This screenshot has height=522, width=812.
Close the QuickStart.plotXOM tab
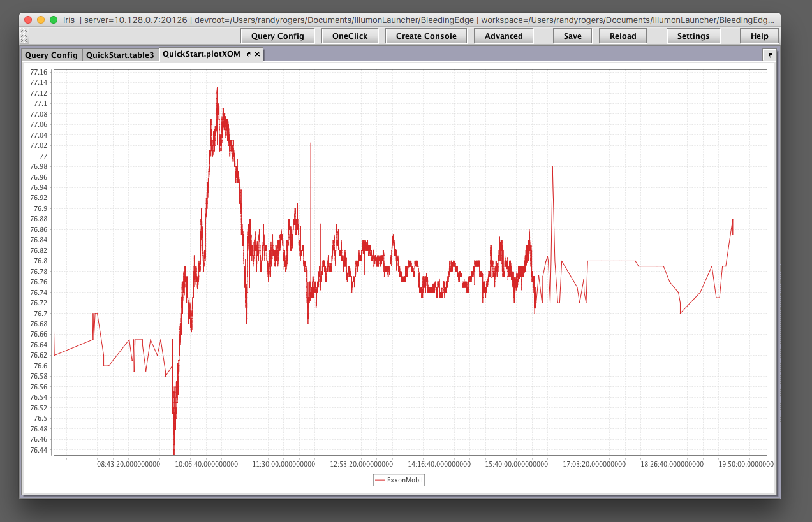click(257, 54)
